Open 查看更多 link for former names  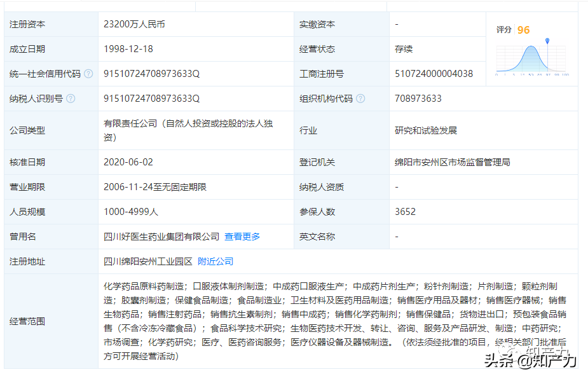pyautogui.click(x=242, y=237)
